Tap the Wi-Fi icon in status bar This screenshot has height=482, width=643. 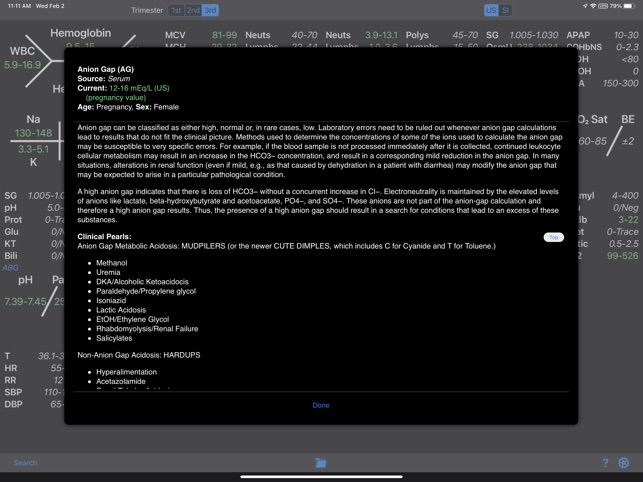click(x=593, y=6)
